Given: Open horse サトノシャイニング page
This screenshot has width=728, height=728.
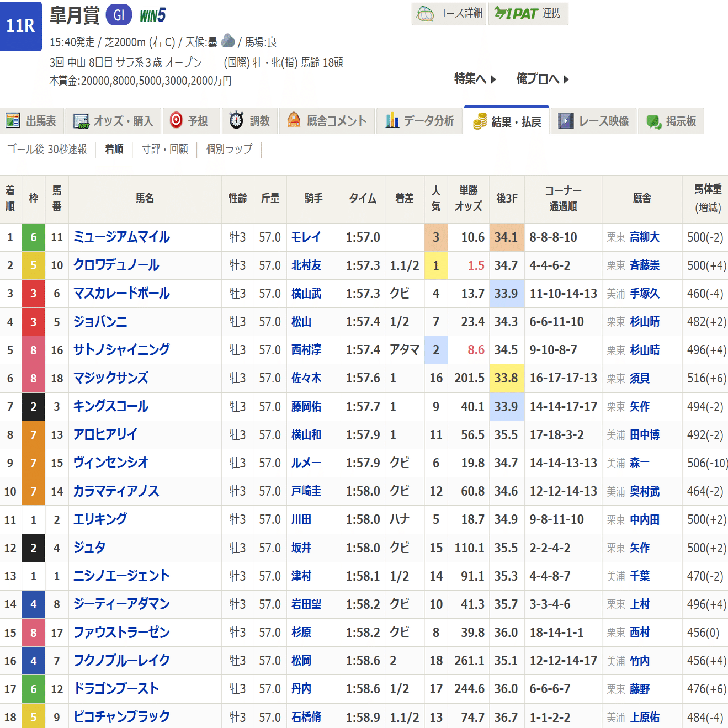Looking at the screenshot, I should [x=121, y=349].
